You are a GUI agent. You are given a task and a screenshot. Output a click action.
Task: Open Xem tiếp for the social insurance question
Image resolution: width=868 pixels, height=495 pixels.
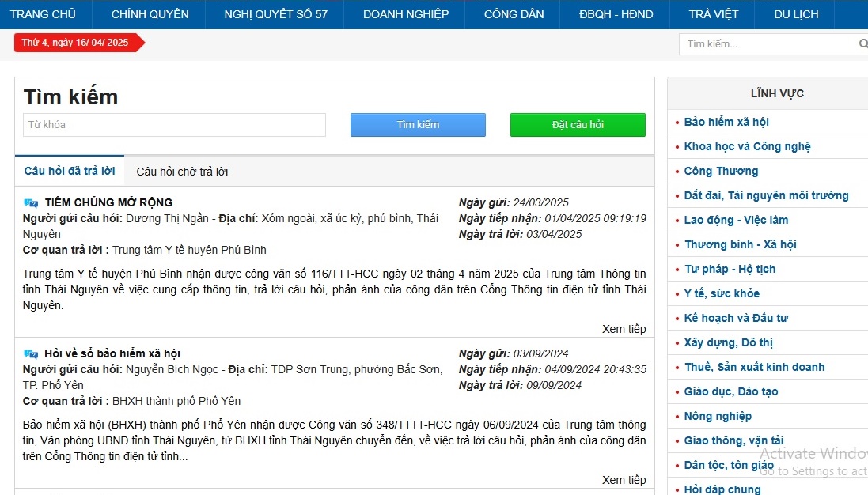click(624, 480)
